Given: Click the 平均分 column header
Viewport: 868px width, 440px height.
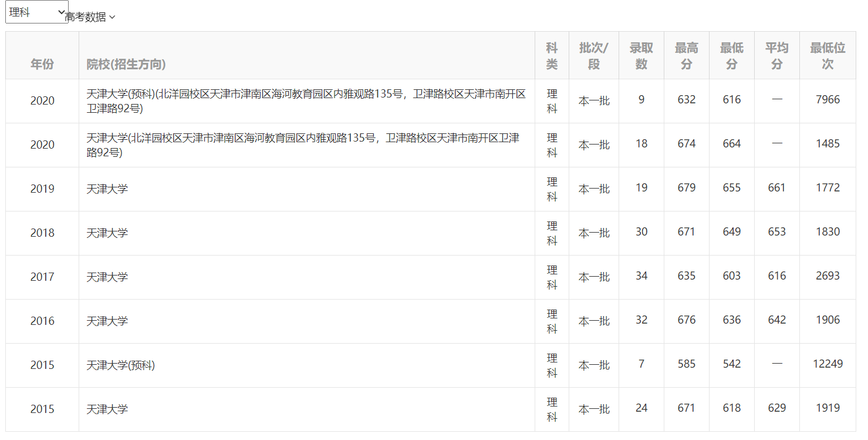Looking at the screenshot, I should point(777,56).
